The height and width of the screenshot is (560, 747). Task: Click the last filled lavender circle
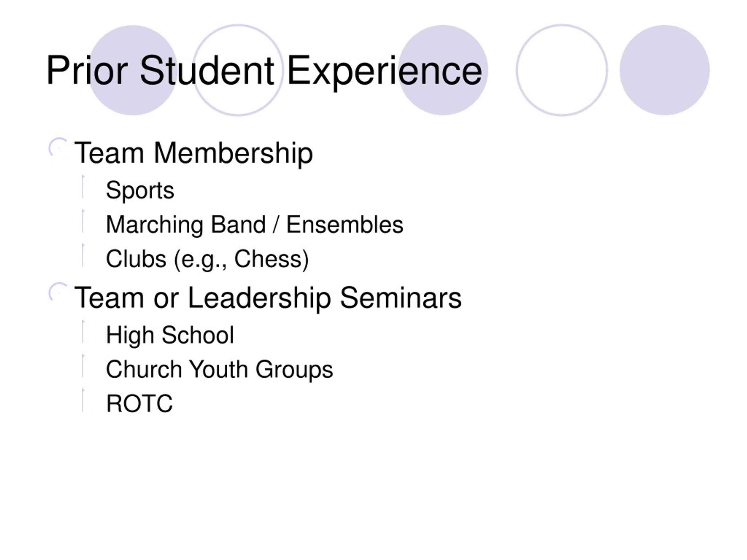pyautogui.click(x=665, y=70)
